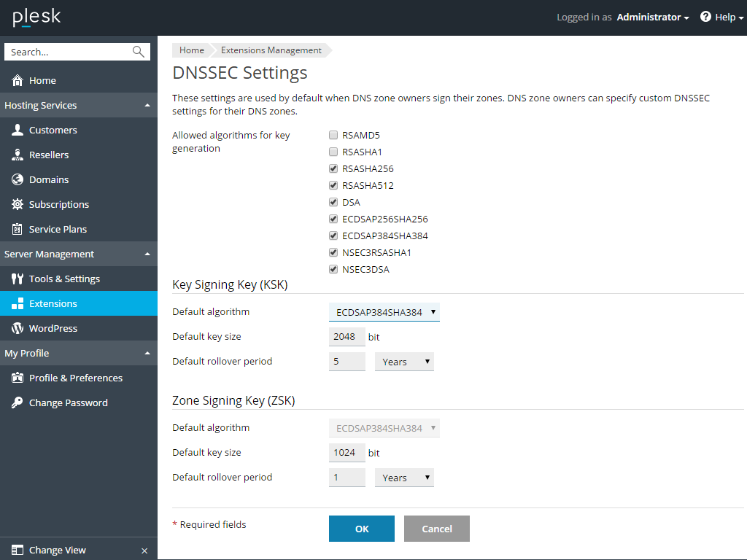Uncheck the RSASHA256 algorithm
The image size is (747, 560).
point(333,168)
